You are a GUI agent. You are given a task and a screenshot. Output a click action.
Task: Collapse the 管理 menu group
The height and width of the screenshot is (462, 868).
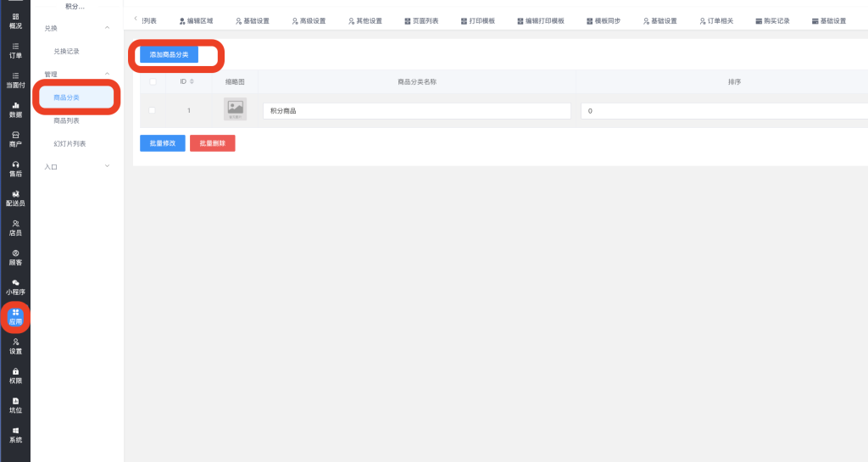[x=107, y=75]
